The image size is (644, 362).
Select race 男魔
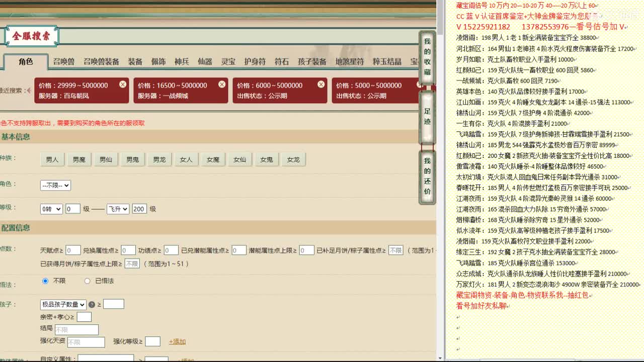(x=79, y=159)
